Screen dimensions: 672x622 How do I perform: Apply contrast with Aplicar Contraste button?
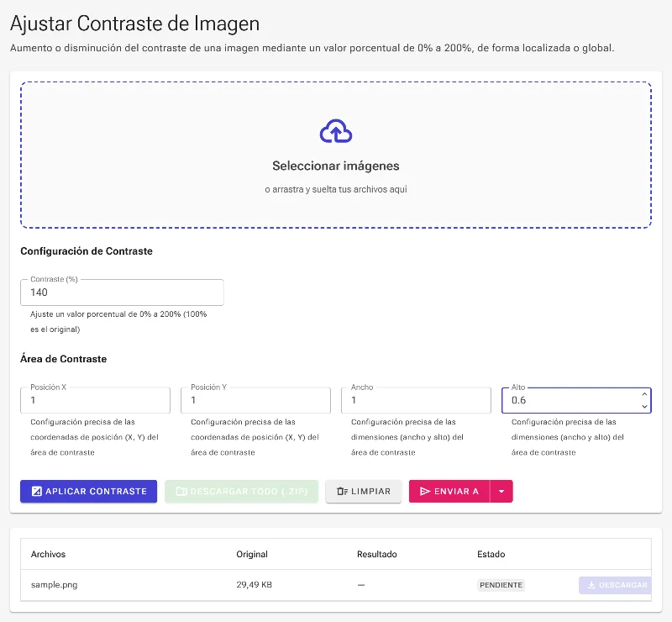pos(88,491)
